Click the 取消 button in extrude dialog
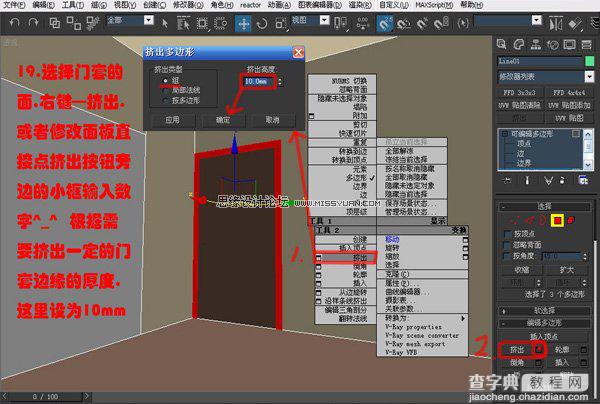600x404 pixels. coord(272,120)
